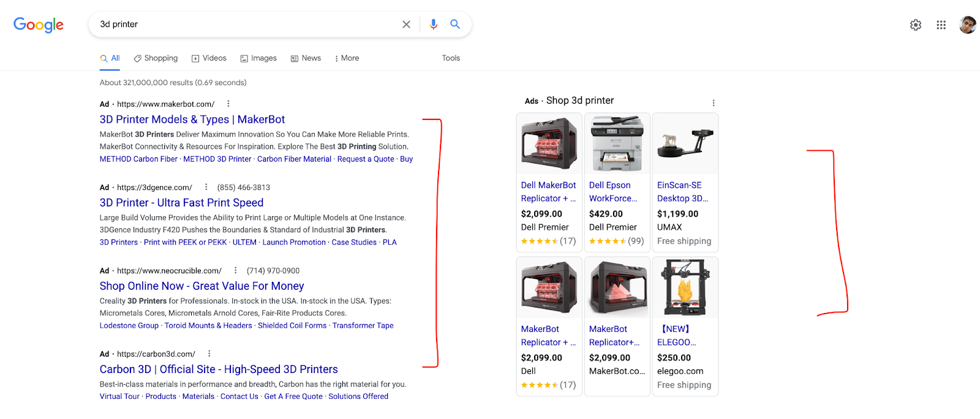Viewport: 980px width, 419px height.
Task: Switch to the Images tab
Action: [258, 58]
